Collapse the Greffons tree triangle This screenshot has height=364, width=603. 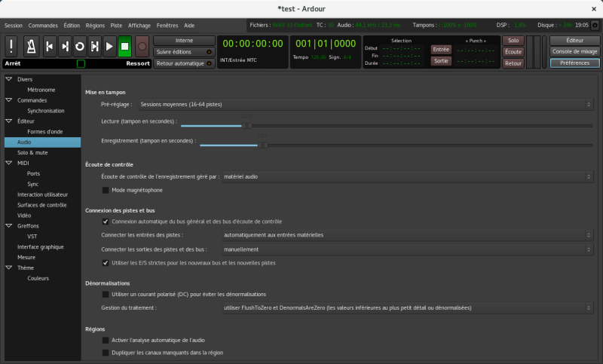point(9,226)
